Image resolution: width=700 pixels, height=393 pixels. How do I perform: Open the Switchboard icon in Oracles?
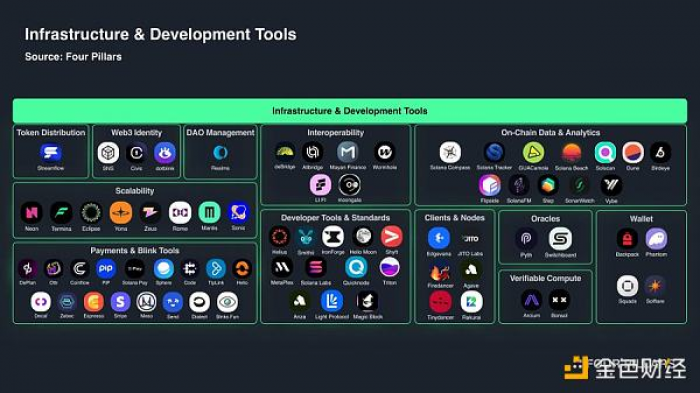click(560, 239)
